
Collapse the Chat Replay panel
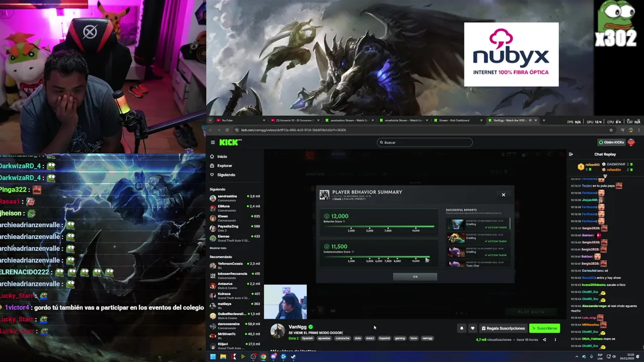tap(571, 154)
